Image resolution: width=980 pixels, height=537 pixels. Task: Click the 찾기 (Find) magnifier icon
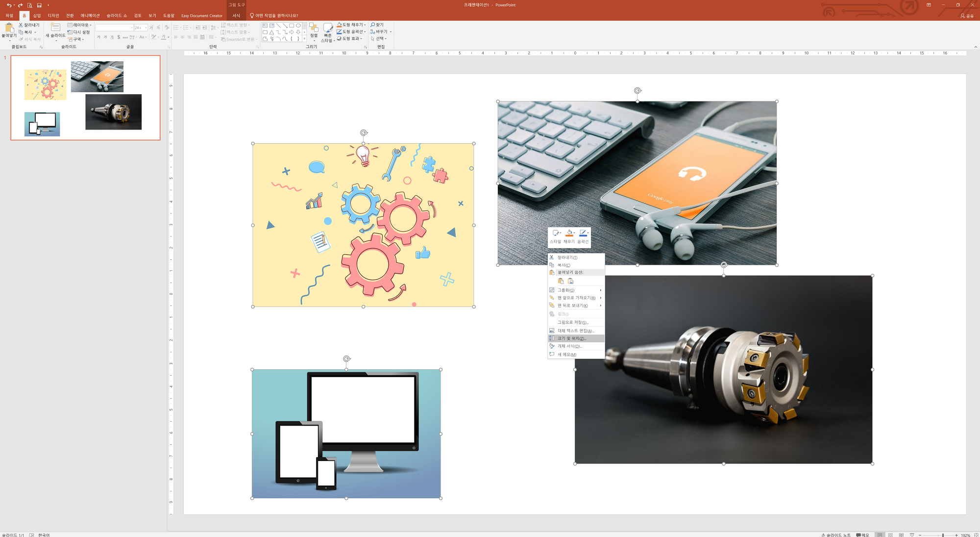click(x=373, y=25)
